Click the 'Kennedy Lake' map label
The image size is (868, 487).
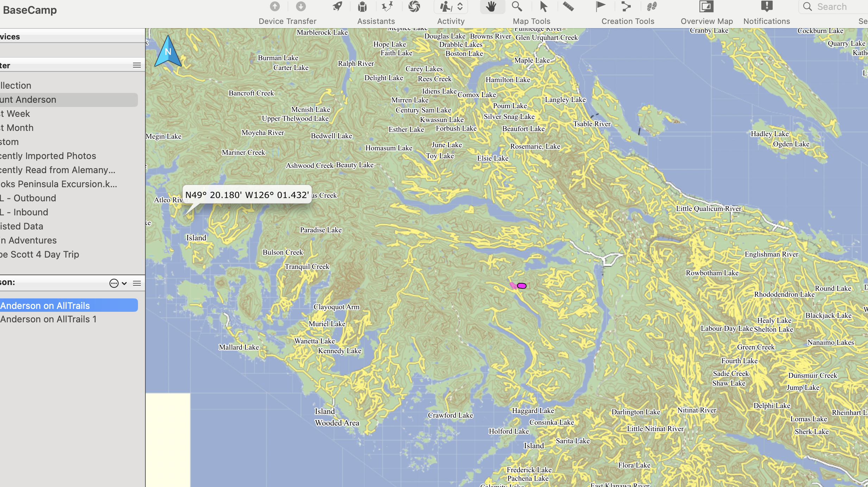[x=340, y=351]
